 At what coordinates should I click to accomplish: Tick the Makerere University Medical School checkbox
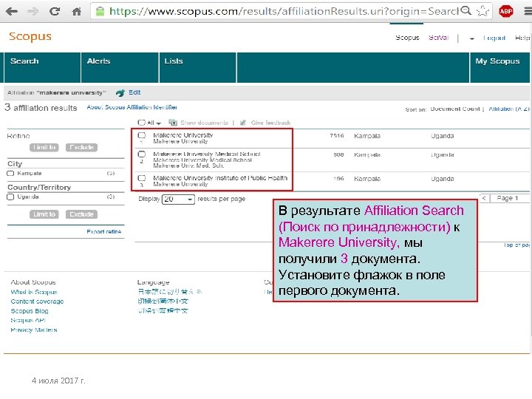[x=141, y=154]
